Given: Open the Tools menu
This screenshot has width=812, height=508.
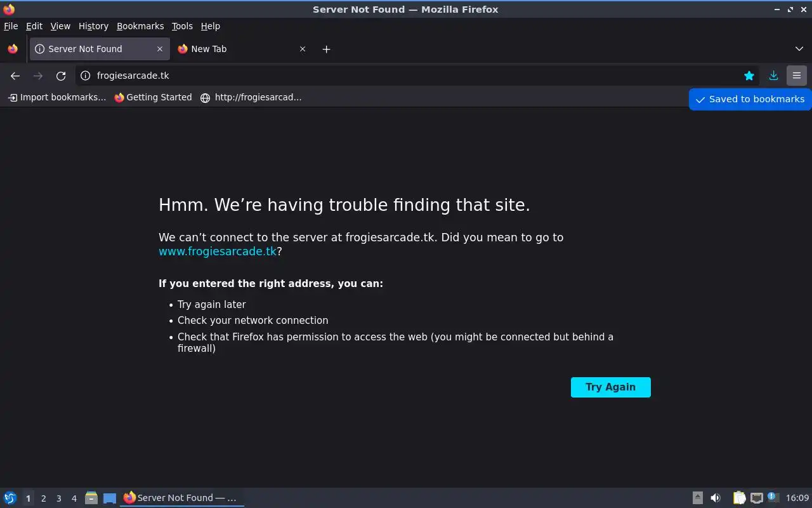Looking at the screenshot, I should click(x=182, y=26).
